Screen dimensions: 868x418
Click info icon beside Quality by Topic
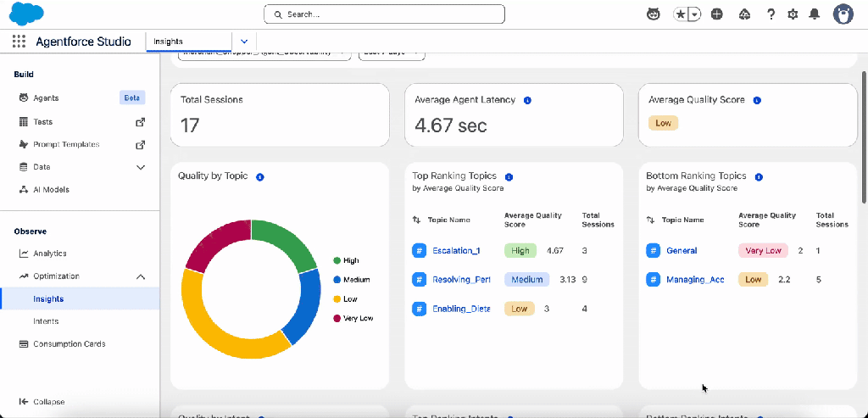(260, 176)
